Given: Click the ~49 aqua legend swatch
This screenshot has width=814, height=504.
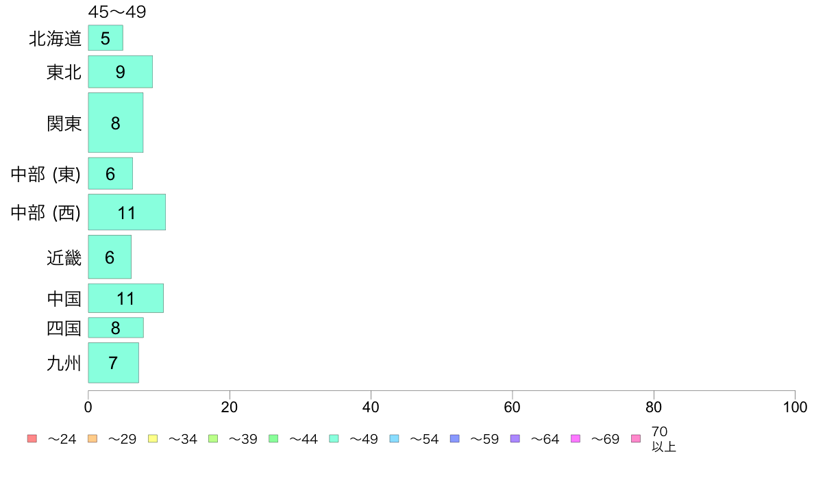Looking at the screenshot, I should (334, 438).
